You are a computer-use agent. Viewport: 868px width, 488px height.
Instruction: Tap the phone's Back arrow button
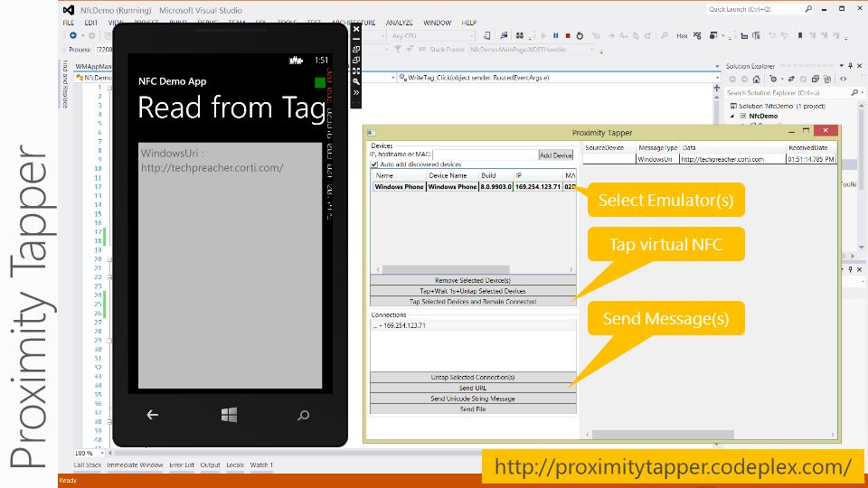[x=152, y=415]
